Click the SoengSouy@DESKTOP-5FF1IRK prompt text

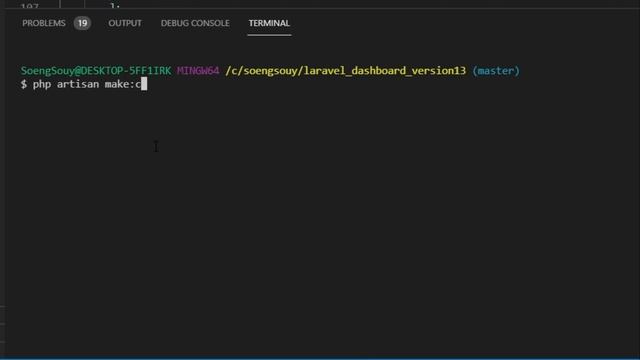96,71
